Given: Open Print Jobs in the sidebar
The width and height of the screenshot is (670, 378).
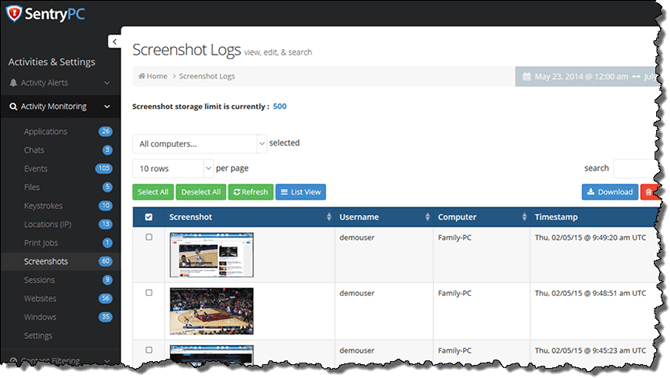Looking at the screenshot, I should point(41,243).
